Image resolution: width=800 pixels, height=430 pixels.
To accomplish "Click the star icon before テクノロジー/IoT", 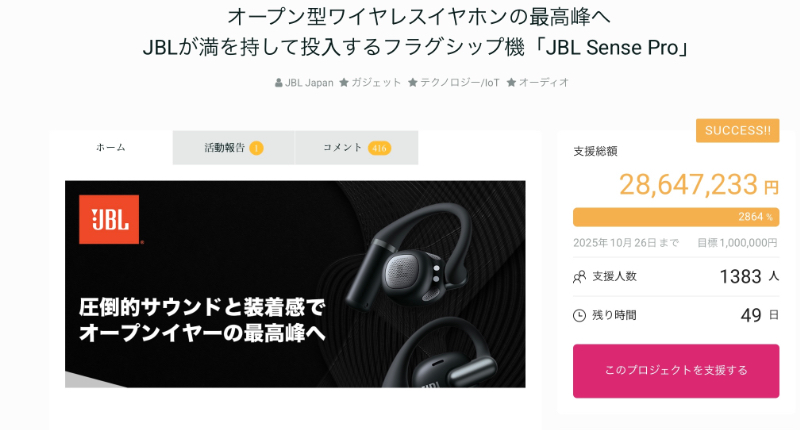I will (413, 82).
